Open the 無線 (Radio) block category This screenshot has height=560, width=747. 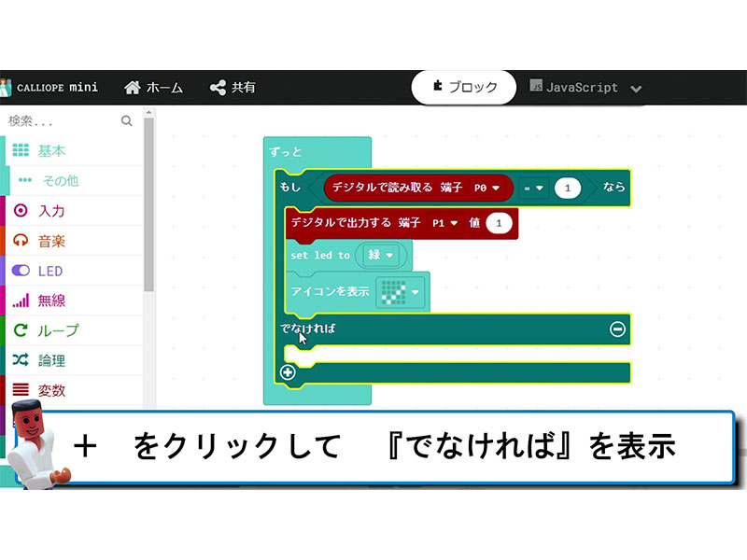click(51, 301)
